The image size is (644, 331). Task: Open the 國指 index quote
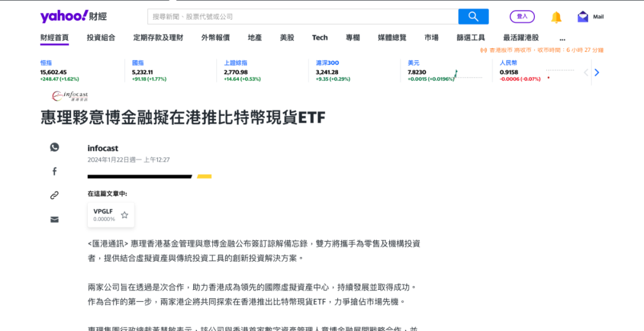pyautogui.click(x=138, y=63)
